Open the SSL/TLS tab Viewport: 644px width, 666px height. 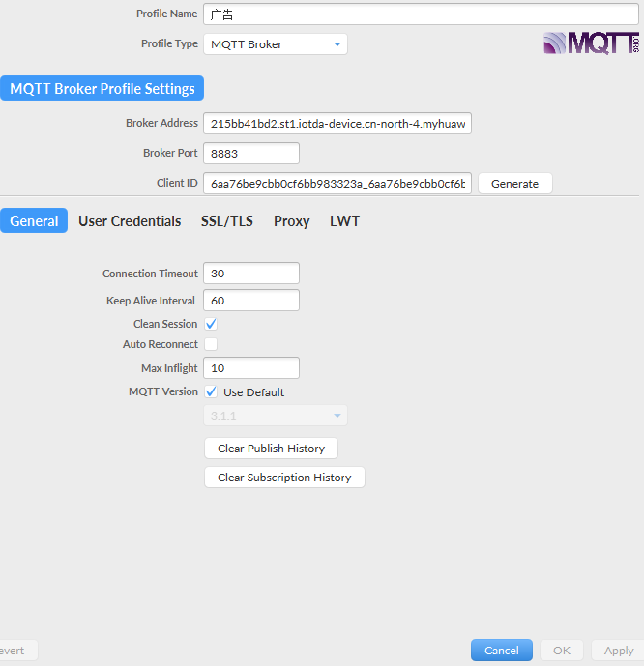point(227,220)
